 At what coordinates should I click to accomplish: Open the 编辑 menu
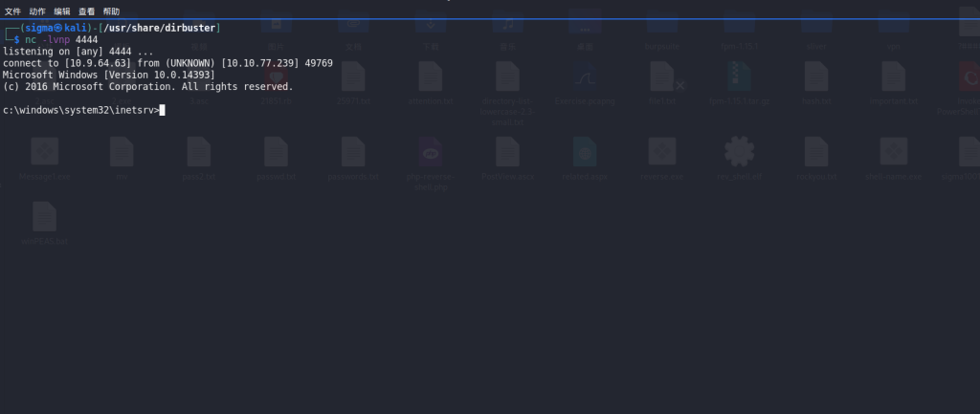click(62, 11)
